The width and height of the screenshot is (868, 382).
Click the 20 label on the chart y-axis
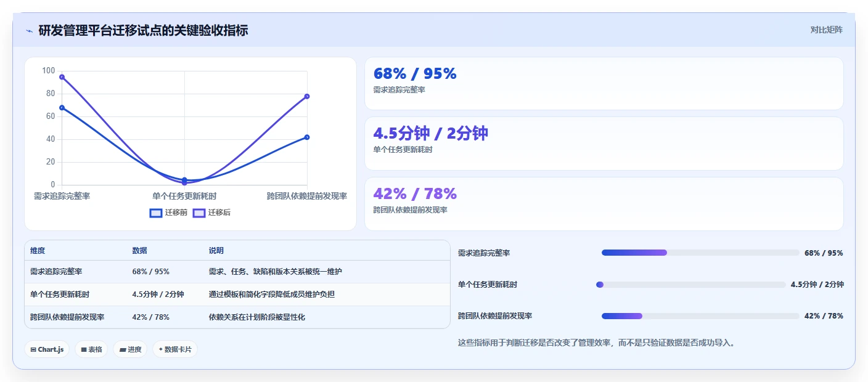pos(51,162)
